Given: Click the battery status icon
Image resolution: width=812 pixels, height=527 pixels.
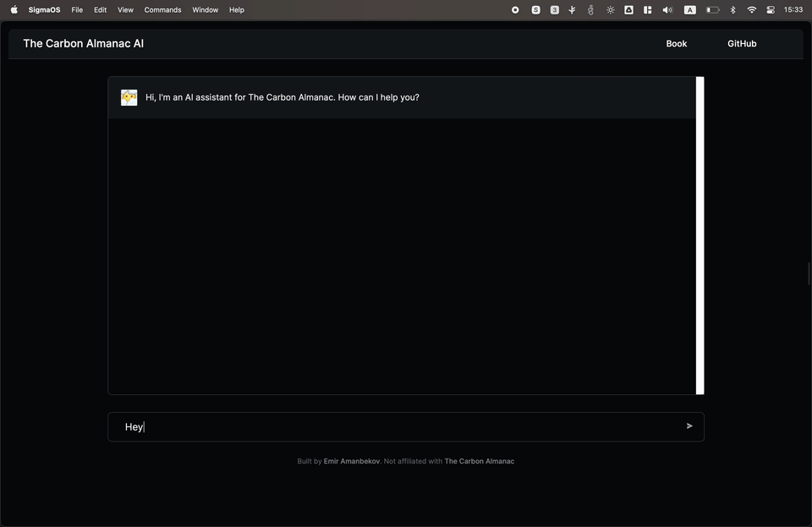Looking at the screenshot, I should click(x=712, y=10).
